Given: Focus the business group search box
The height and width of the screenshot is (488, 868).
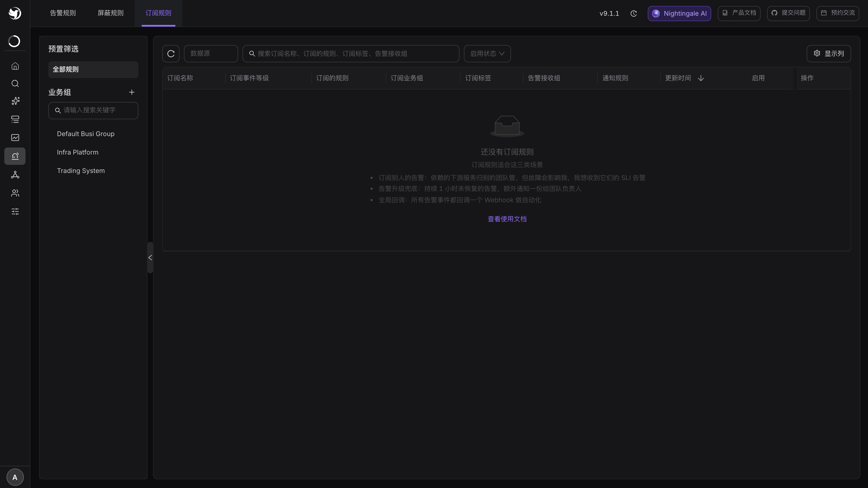Looking at the screenshot, I should pos(93,110).
